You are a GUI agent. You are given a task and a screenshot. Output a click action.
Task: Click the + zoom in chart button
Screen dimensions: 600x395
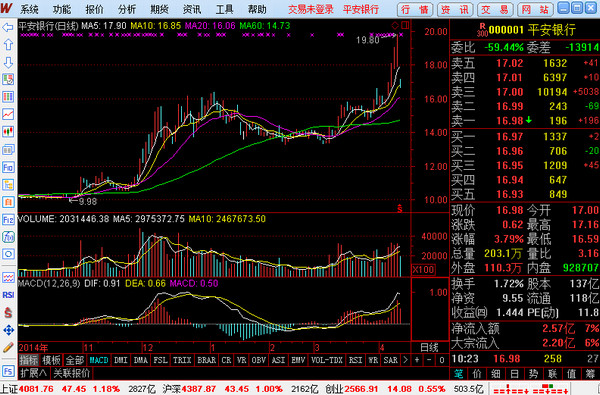(x=417, y=360)
